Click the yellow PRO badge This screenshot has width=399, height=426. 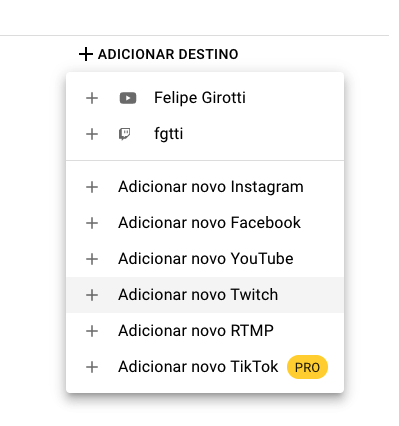pyautogui.click(x=307, y=367)
